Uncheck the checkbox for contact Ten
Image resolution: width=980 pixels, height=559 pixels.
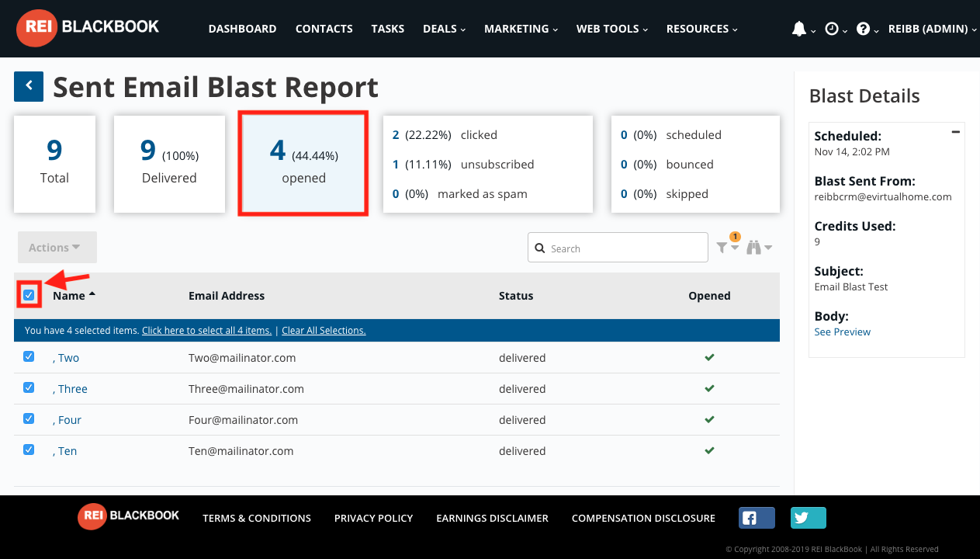(29, 450)
